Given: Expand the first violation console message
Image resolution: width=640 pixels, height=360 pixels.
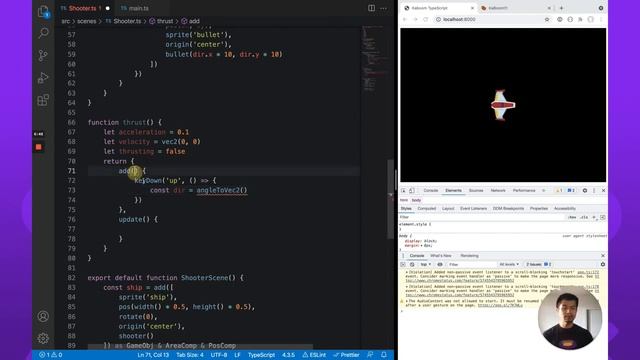Looking at the screenshot, I should (x=407, y=272).
